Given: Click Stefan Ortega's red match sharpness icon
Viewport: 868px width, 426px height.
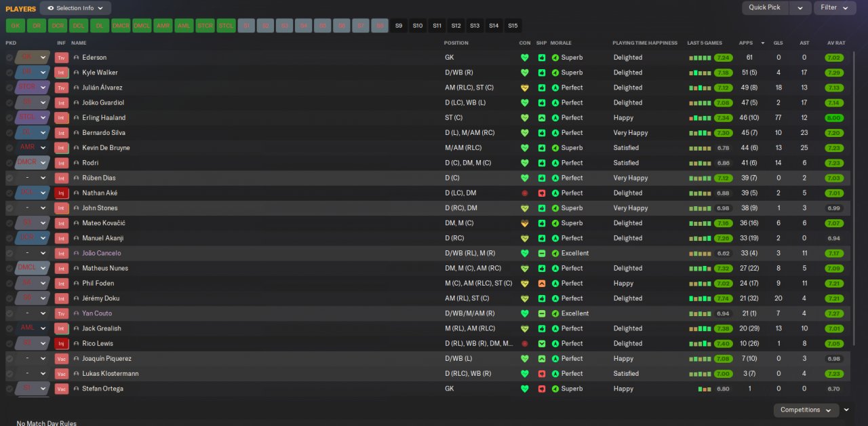Looking at the screenshot, I should [541, 389].
